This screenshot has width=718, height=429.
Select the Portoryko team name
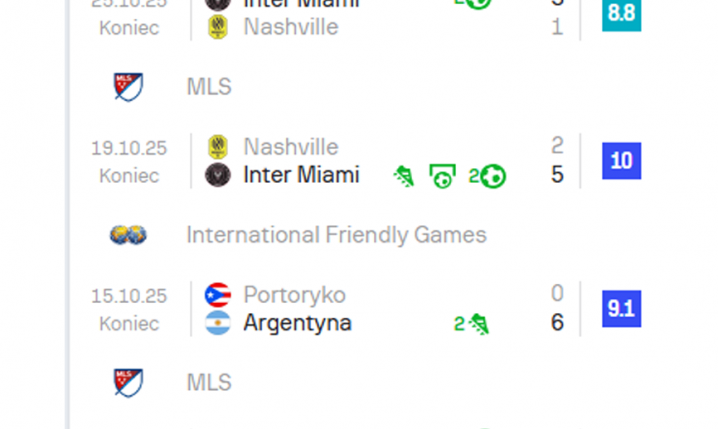click(x=294, y=295)
